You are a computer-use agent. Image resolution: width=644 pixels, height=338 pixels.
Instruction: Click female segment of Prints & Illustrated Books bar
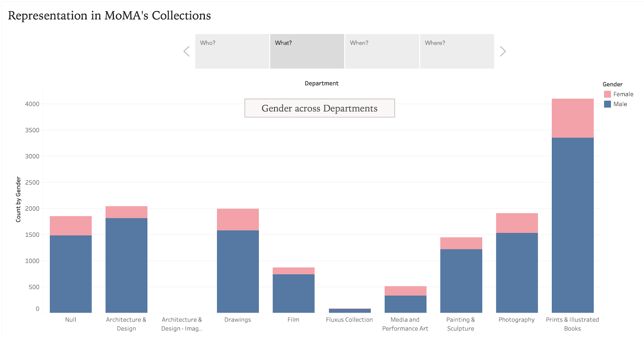pyautogui.click(x=573, y=118)
